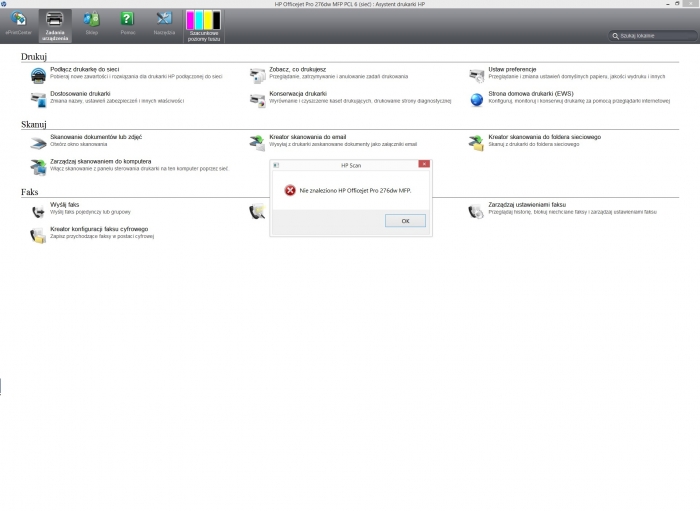Viewport: 700px width, 511px height.
Task: Open ePrintCenter from the toolbar
Action: (x=18, y=24)
